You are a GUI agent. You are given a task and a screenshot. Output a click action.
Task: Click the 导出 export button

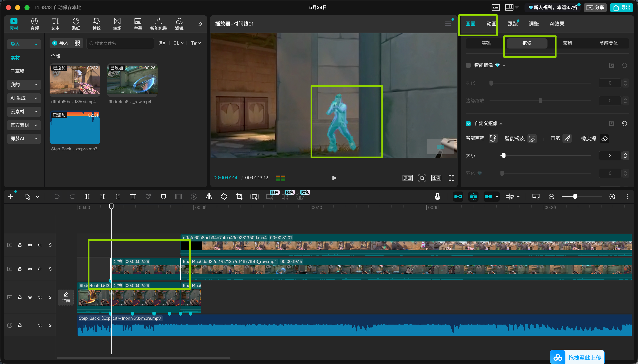(622, 8)
